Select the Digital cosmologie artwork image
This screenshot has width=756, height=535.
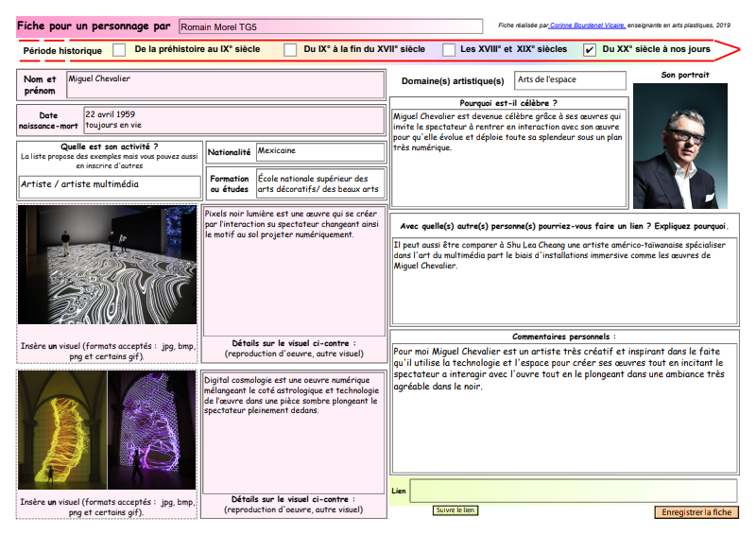[108, 430]
